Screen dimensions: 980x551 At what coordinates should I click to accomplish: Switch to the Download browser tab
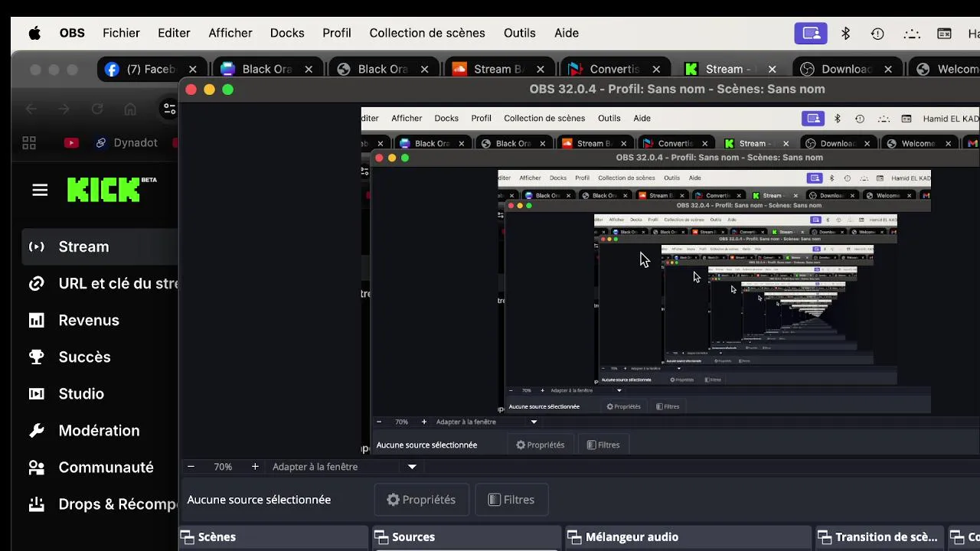click(845, 69)
